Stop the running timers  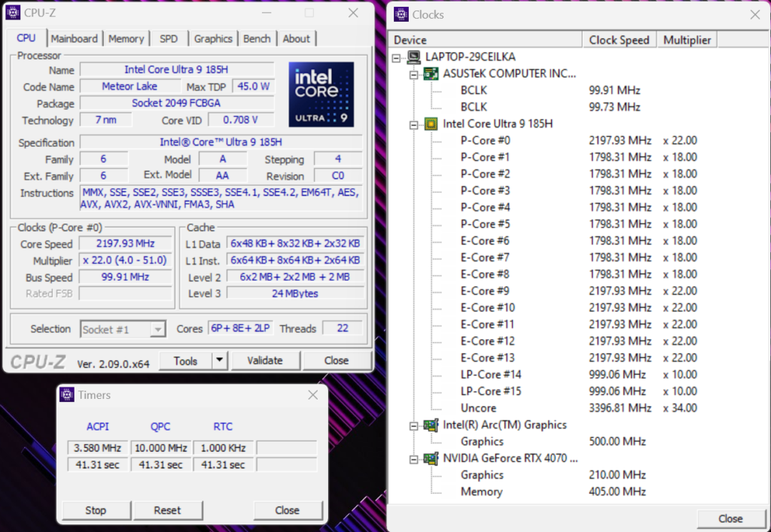point(96,510)
